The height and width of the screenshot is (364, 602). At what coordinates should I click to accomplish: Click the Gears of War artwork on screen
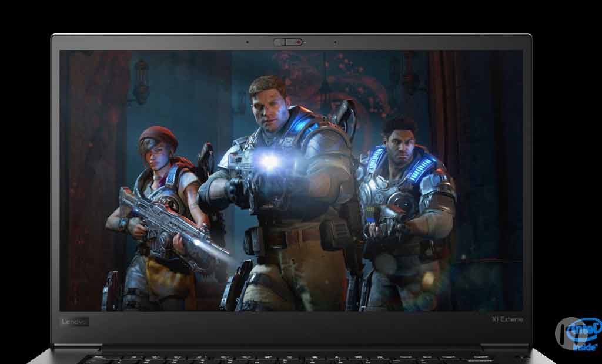coord(292,181)
